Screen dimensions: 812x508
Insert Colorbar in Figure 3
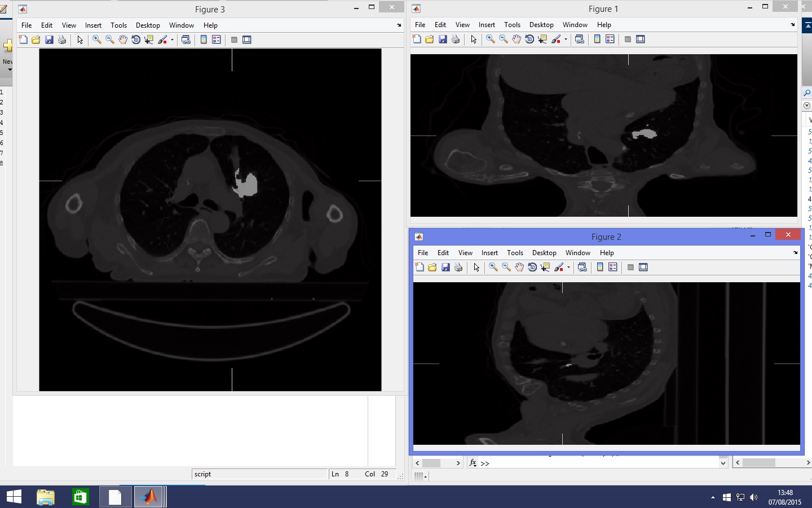204,40
